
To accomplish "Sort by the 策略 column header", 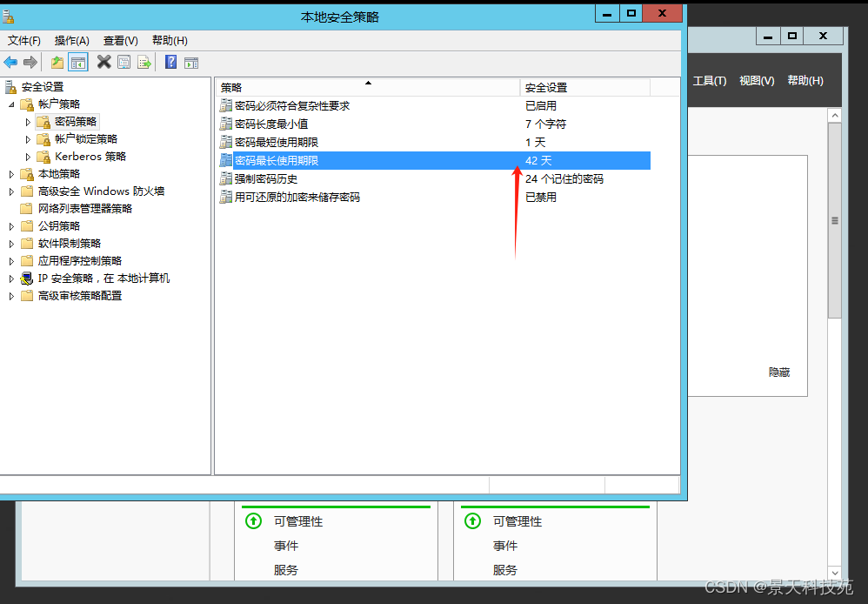I will point(368,88).
